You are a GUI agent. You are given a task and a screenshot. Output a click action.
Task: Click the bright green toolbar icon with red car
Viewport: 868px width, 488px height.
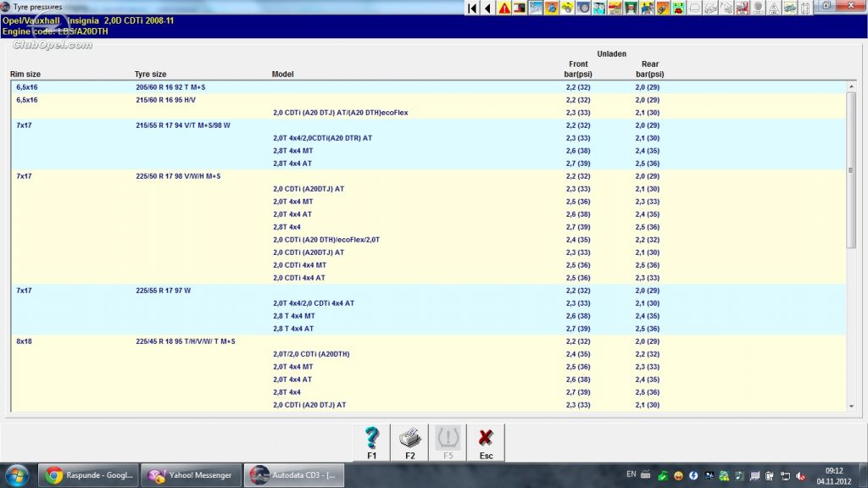click(x=679, y=8)
